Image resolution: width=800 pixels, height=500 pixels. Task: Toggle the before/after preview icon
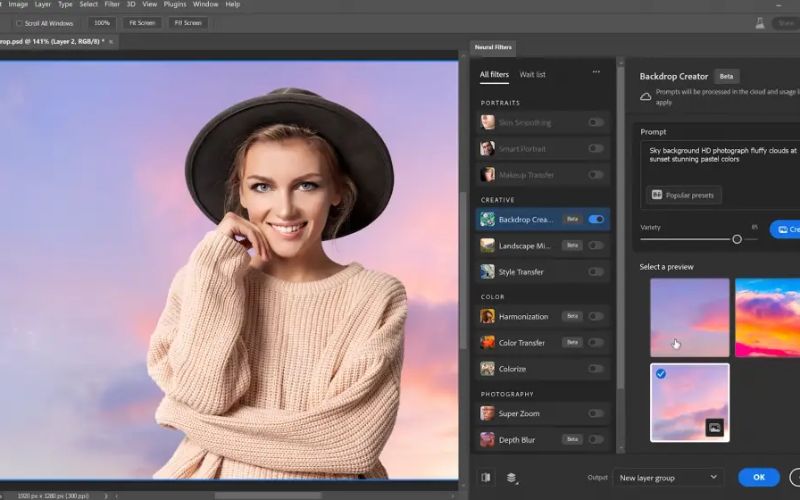486,478
